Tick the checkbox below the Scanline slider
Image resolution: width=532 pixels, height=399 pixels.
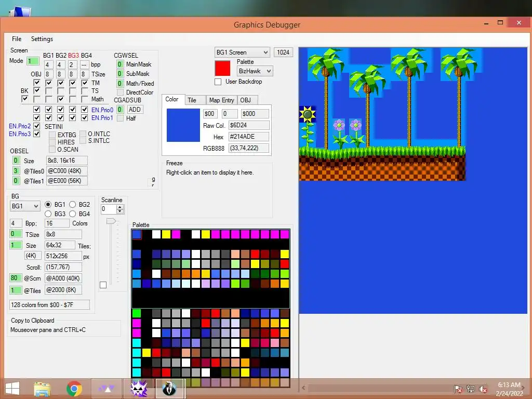[103, 285]
